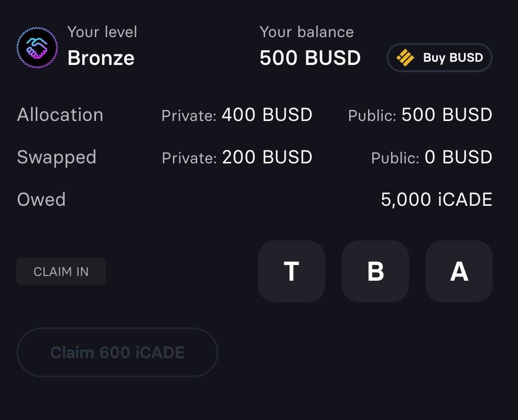Click the countdown tile showing B
518x420 pixels.
click(375, 271)
